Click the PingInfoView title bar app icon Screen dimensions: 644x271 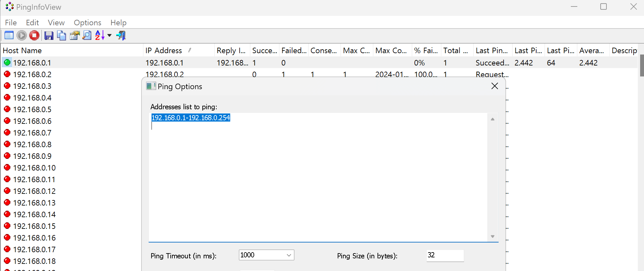point(10,7)
